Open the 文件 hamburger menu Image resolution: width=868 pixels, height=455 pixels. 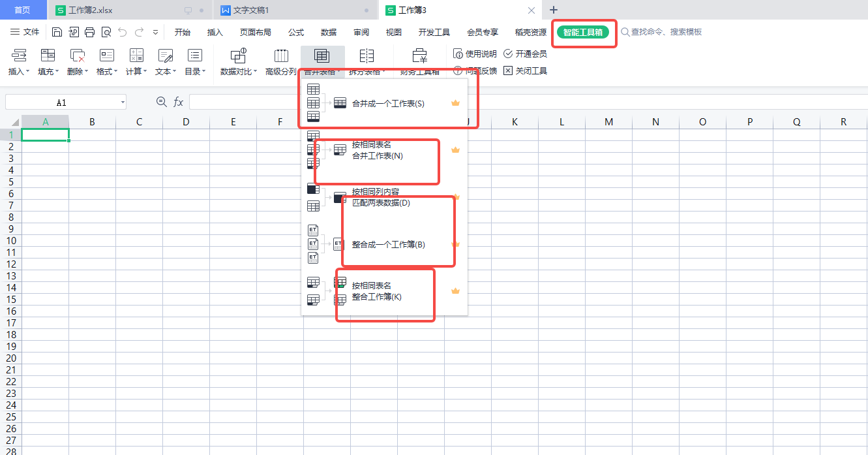pos(25,32)
